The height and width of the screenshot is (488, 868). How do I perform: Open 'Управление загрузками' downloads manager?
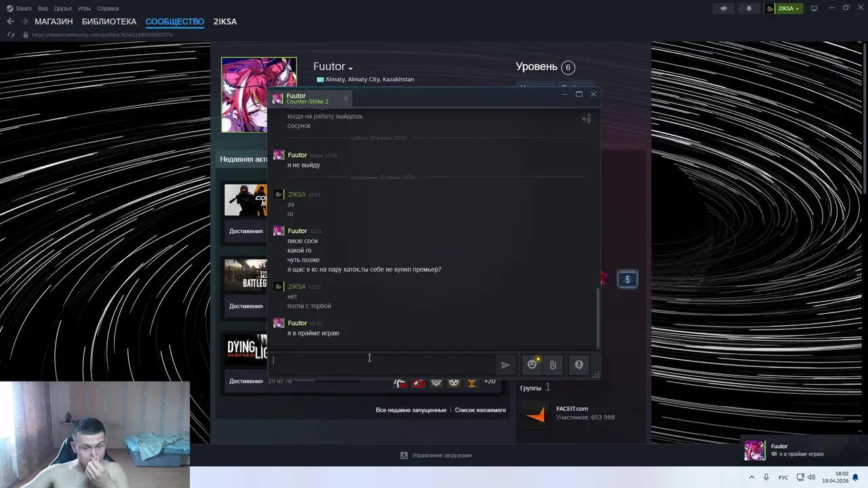(x=436, y=455)
